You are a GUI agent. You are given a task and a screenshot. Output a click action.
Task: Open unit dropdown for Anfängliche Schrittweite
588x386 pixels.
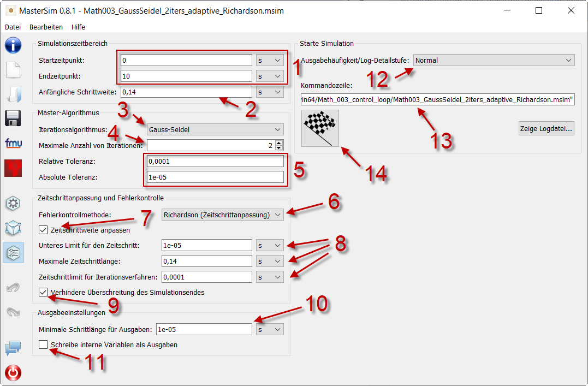point(270,92)
